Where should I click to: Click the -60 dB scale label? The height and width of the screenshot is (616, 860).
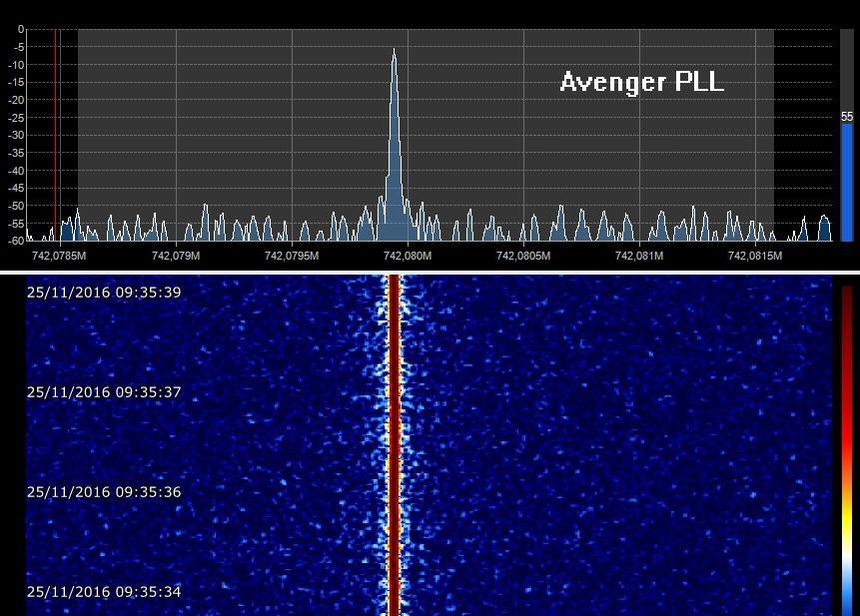pos(16,240)
